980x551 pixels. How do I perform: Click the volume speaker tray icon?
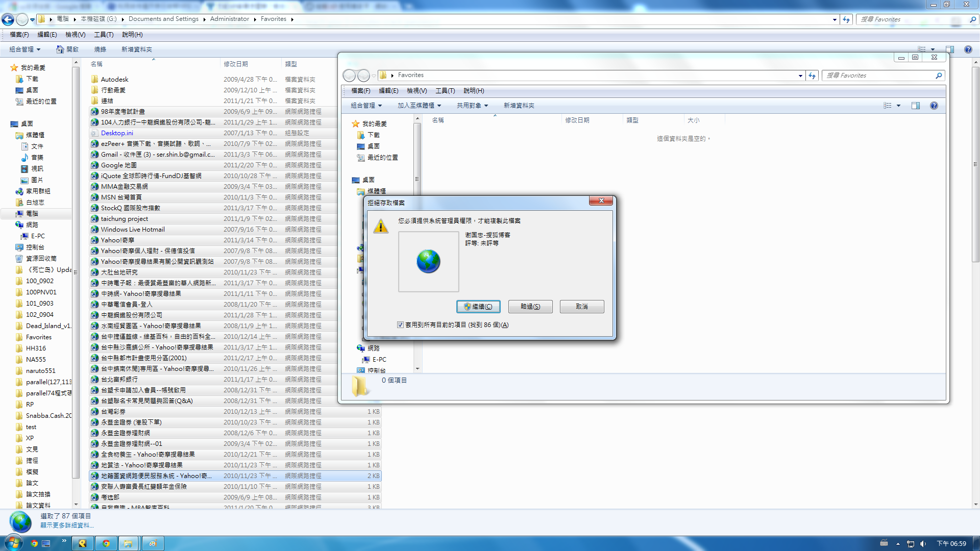923,544
